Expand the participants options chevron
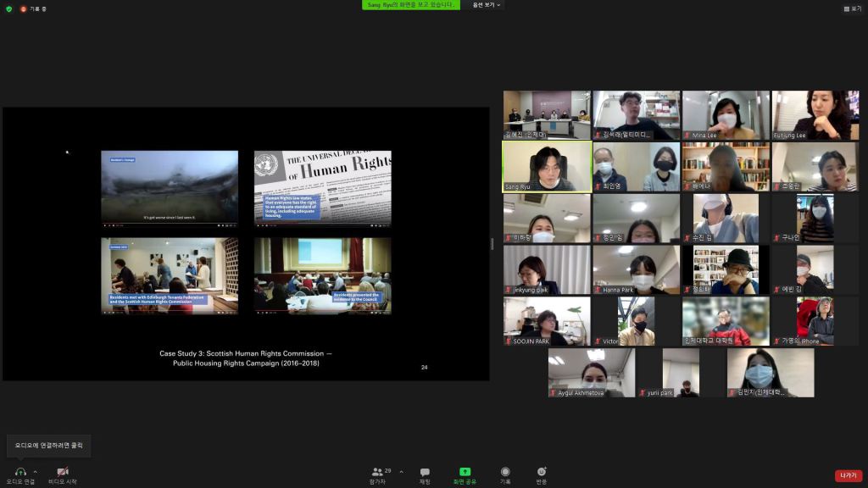 (401, 472)
